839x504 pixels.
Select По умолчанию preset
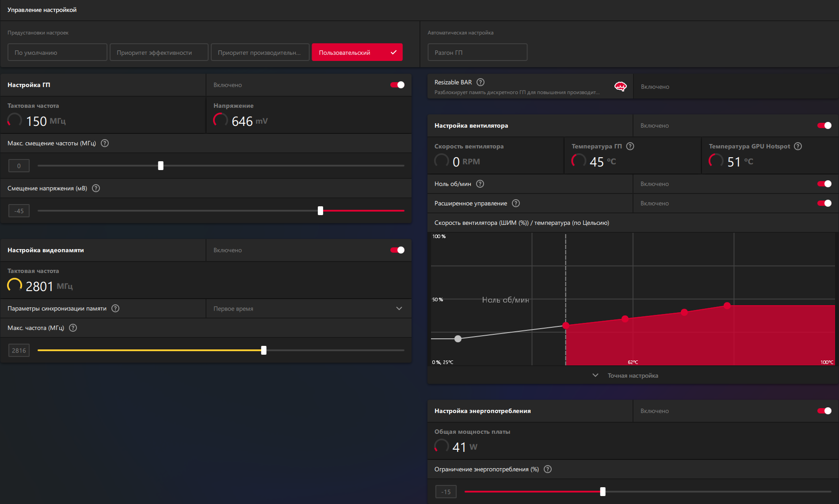pos(57,52)
